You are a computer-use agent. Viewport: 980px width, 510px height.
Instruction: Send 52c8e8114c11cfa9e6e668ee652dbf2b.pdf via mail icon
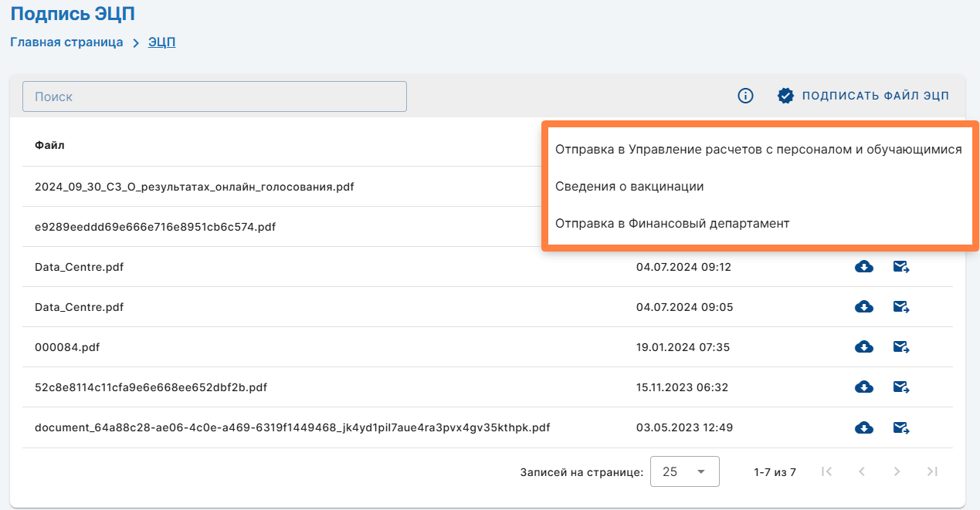click(900, 387)
